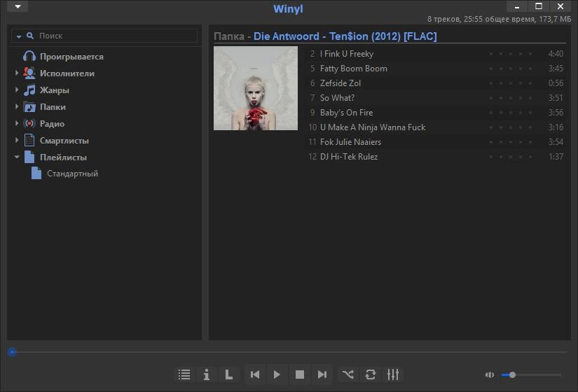Screen dimensions: 578x392
Task: Click the Стандартный playlist file icon
Action: (36, 173)
